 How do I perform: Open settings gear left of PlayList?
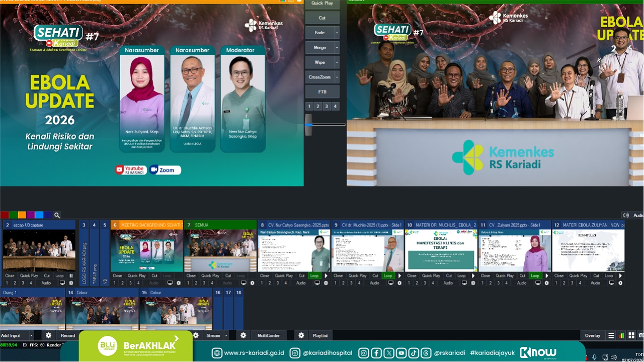[x=301, y=335]
